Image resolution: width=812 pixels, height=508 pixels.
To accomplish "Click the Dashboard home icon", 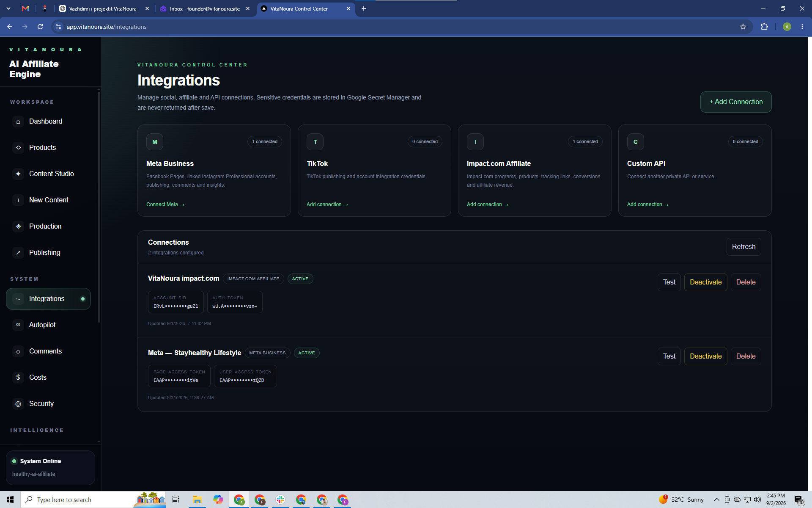I will (18, 121).
